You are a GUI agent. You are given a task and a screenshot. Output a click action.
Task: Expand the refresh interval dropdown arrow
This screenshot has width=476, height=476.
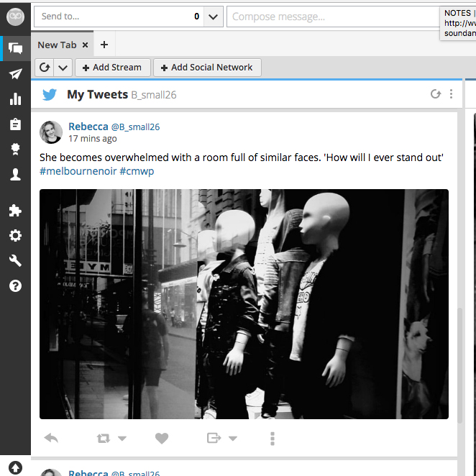coord(63,68)
